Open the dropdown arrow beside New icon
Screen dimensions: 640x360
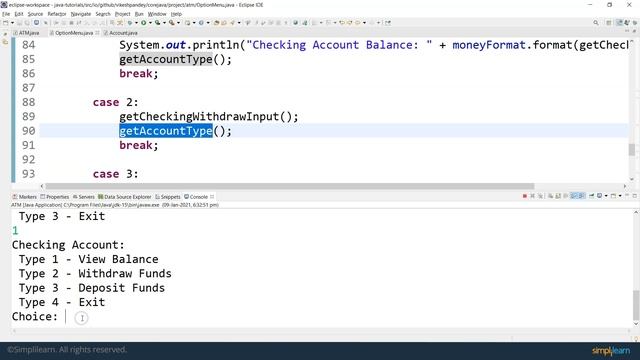pyautogui.click(x=13, y=23)
